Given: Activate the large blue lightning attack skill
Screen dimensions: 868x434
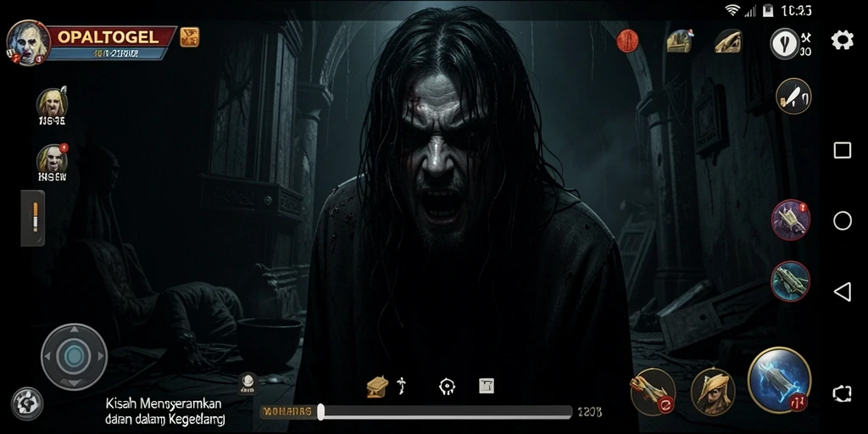Looking at the screenshot, I should [780, 379].
